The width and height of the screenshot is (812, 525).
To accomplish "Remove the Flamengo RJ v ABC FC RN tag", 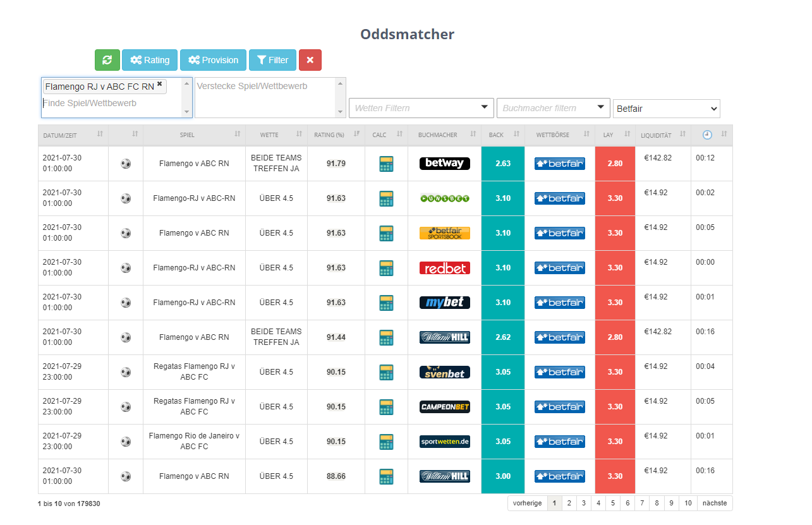I will click(159, 84).
